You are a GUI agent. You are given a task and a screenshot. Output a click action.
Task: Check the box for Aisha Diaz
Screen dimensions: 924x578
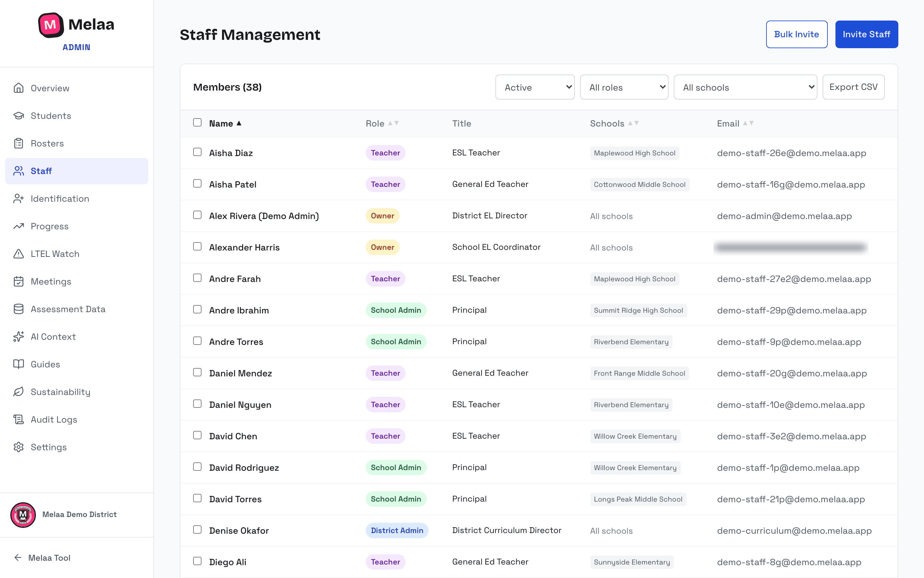tap(197, 152)
